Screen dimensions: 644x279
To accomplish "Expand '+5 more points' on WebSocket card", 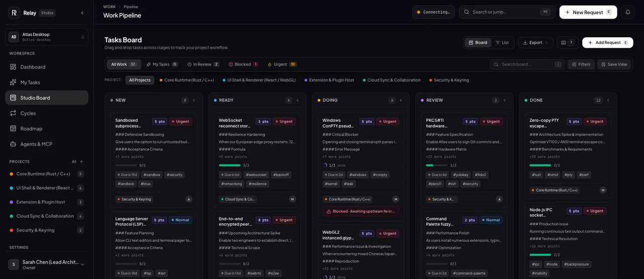I will (234, 157).
